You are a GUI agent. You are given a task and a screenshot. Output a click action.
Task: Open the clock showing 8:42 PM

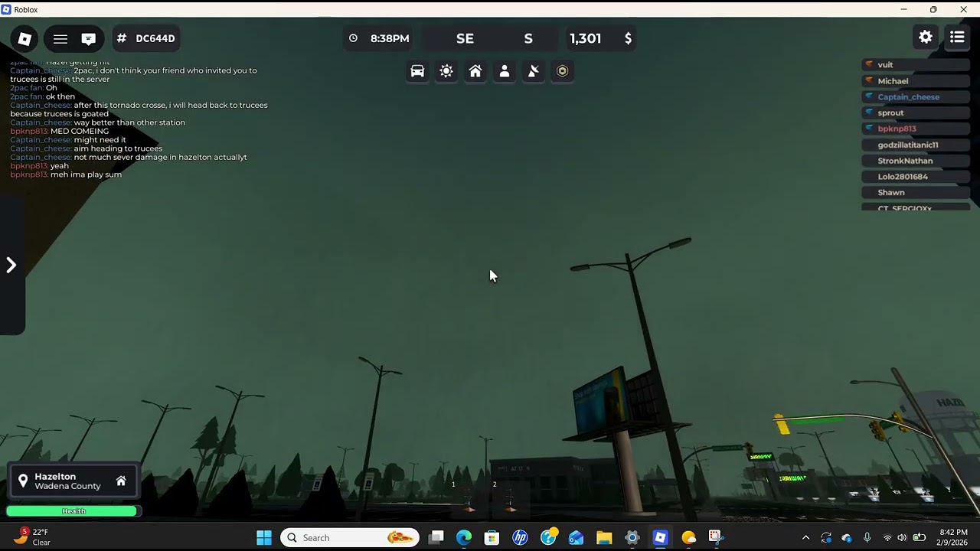pyautogui.click(x=953, y=537)
